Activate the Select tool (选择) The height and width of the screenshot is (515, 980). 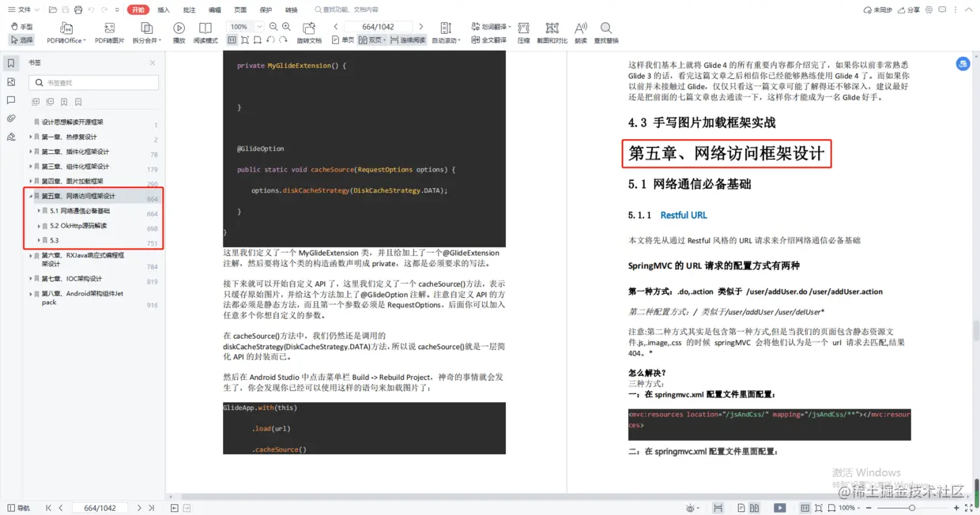point(21,39)
